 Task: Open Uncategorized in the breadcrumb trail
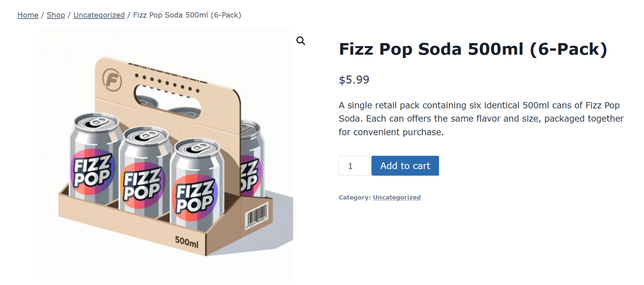tap(99, 15)
